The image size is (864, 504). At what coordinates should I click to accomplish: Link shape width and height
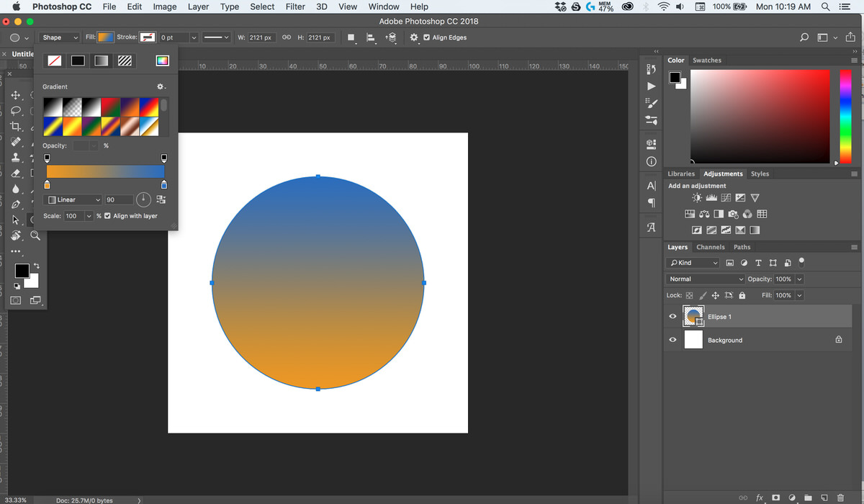286,37
